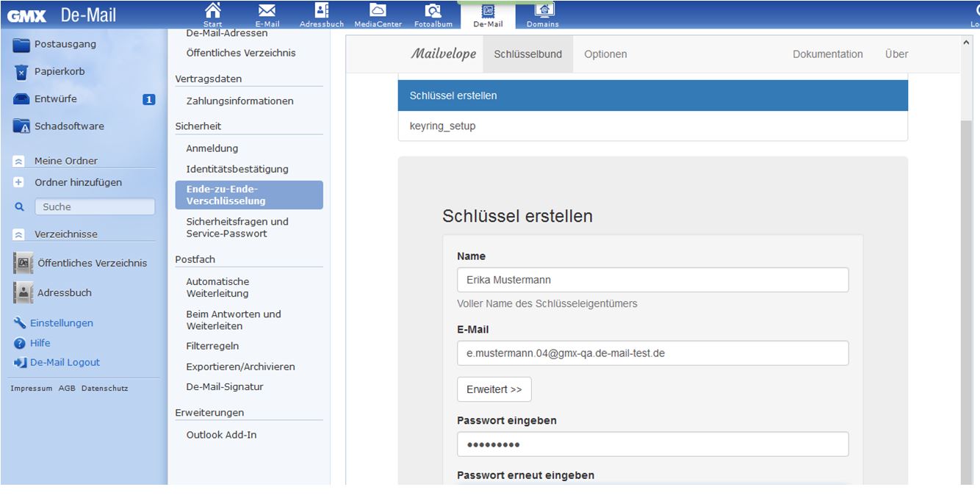Select Schlüssel erstellen list entry
Image resolution: width=980 pixels, height=498 pixels.
[653, 95]
